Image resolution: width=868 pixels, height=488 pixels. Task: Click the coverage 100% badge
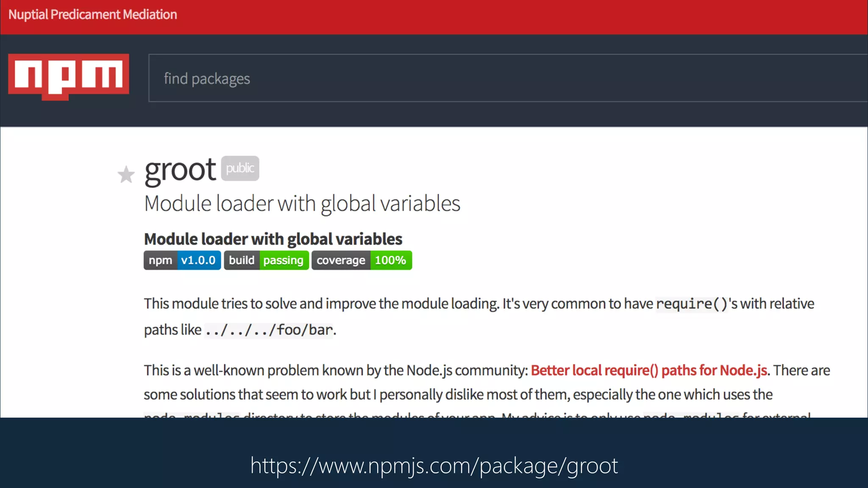click(362, 260)
